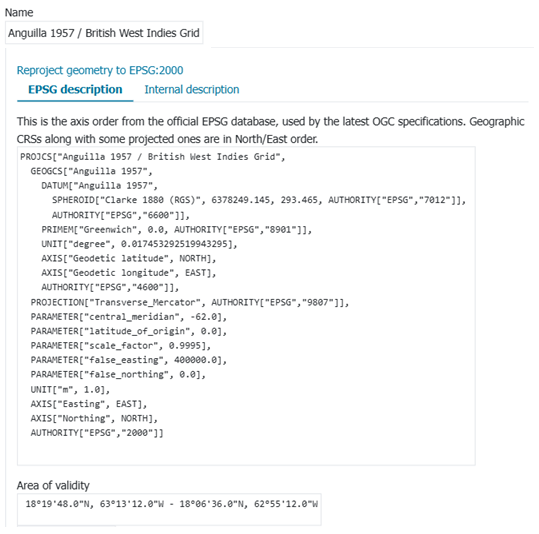Screen dimensions: 539x534
Task: Click the Area of validity coordinates box
Action: click(x=169, y=509)
